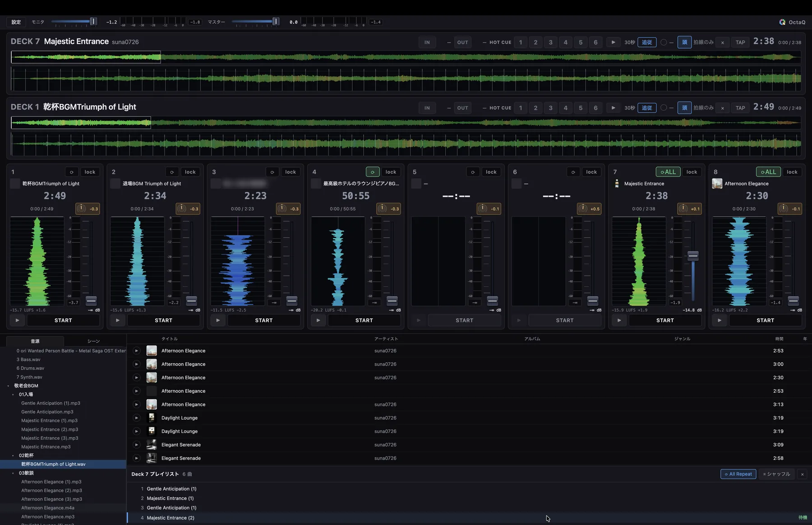Disable the green repeat icon on deck 4
The height and width of the screenshot is (525, 812).
tap(373, 172)
